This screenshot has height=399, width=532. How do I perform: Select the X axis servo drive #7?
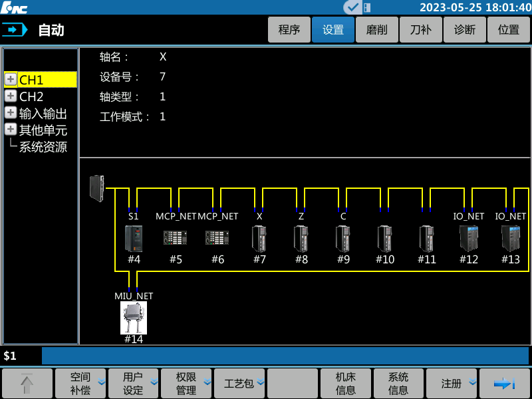point(259,238)
